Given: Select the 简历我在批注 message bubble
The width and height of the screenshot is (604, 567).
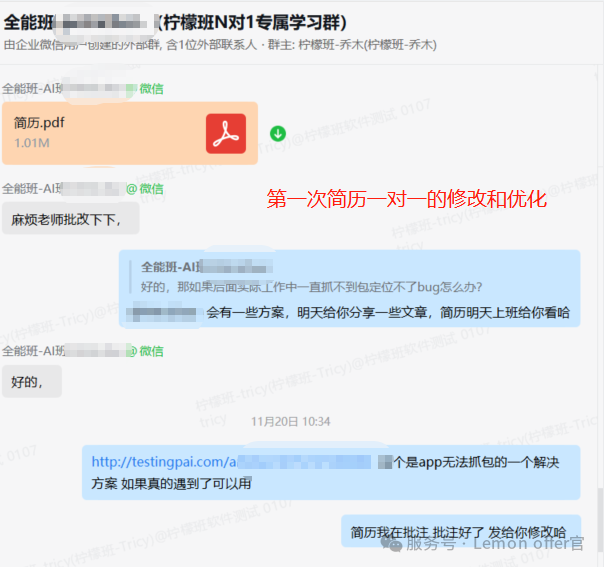Looking at the screenshot, I should point(459,532).
